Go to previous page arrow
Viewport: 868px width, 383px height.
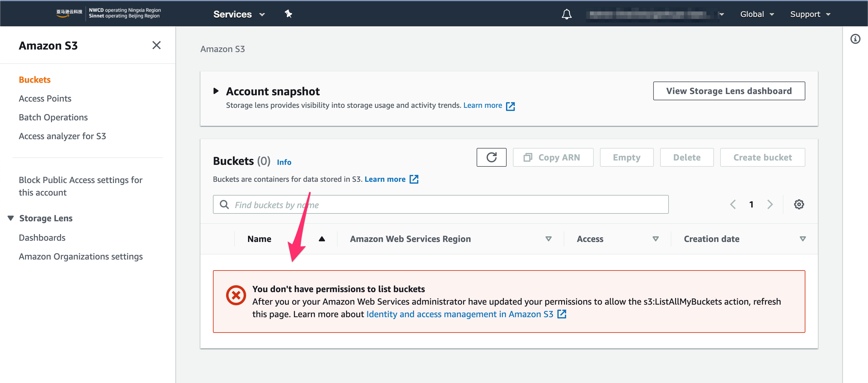click(x=733, y=204)
